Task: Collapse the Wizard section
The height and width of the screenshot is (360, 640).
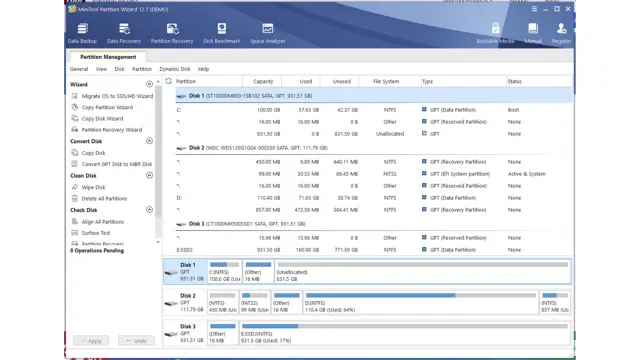Action: pos(149,84)
